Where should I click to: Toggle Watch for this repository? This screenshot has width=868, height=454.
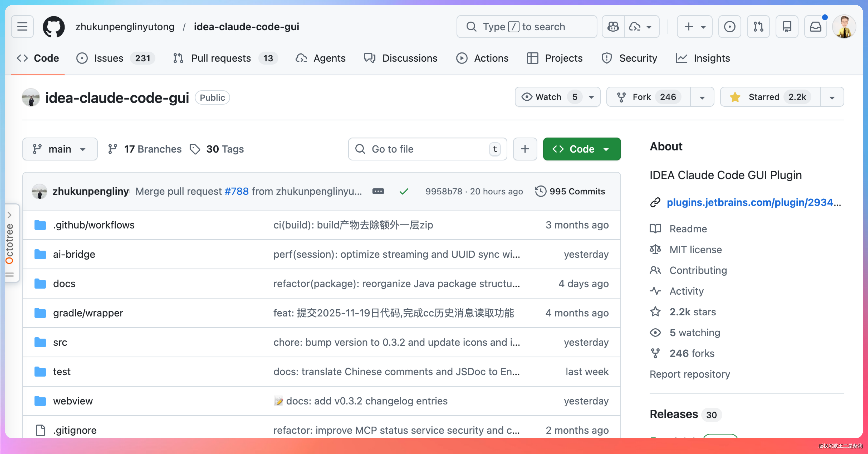(549, 97)
